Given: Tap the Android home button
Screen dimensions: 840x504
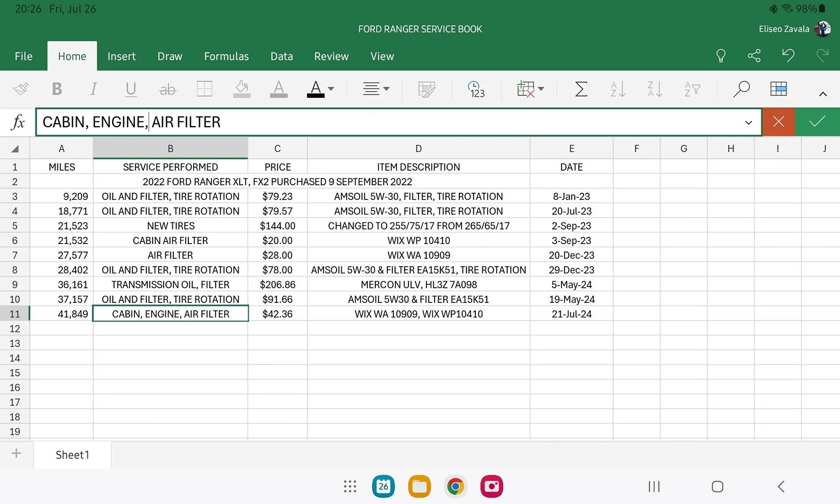Looking at the screenshot, I should tap(717, 486).
